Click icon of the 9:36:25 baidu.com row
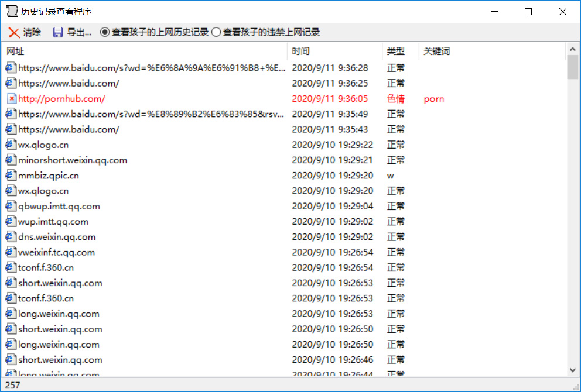 (x=11, y=83)
